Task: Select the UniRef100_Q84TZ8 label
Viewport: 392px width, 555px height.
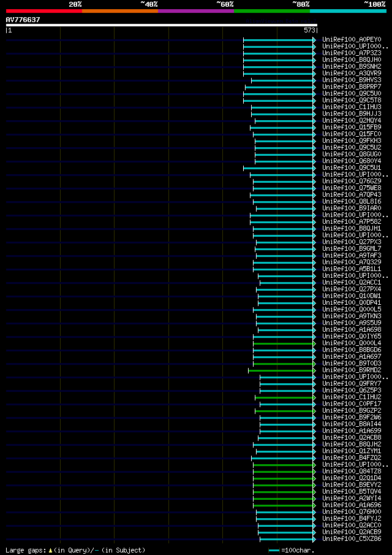Action: click(x=352, y=472)
